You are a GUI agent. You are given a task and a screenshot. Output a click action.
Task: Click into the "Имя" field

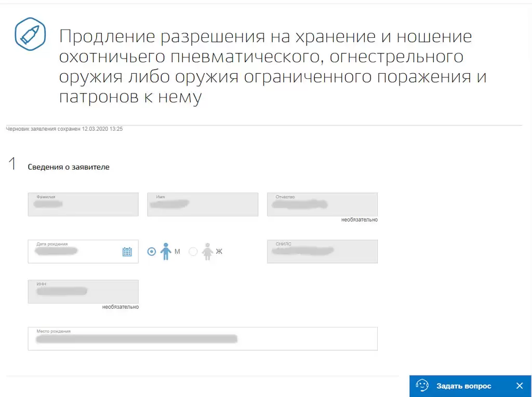203,204
